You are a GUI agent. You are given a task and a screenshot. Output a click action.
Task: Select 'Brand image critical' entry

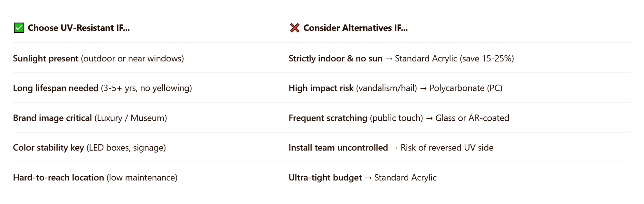tap(52, 118)
